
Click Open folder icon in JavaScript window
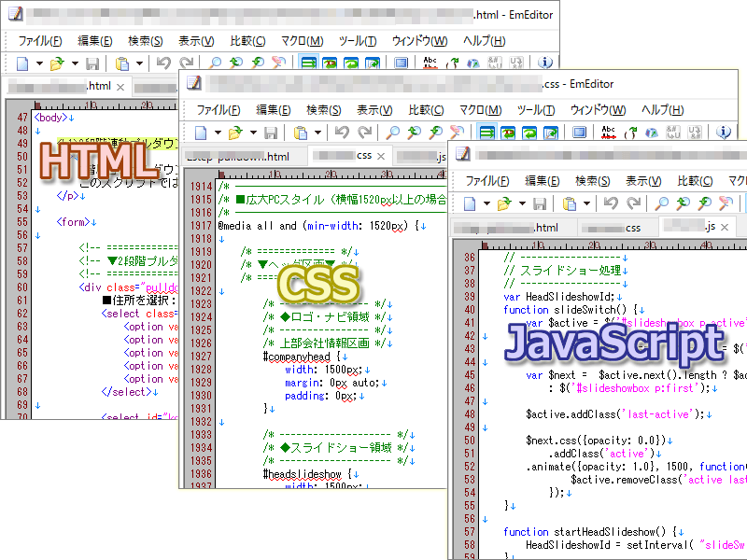tap(504, 203)
